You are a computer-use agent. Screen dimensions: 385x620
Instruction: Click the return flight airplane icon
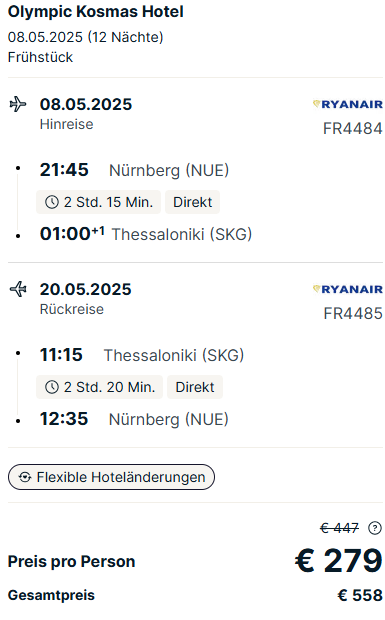tap(18, 289)
